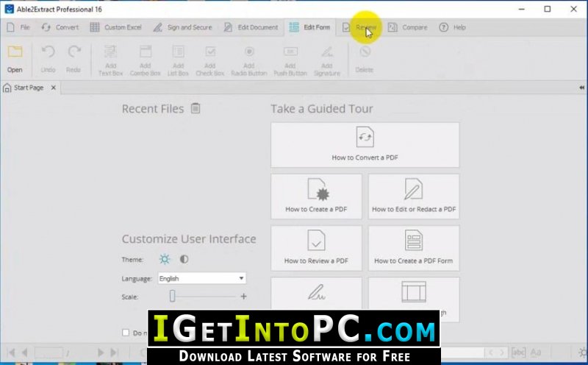Open How to Review a PDF tour
The width and height of the screenshot is (588, 365).
316,248
